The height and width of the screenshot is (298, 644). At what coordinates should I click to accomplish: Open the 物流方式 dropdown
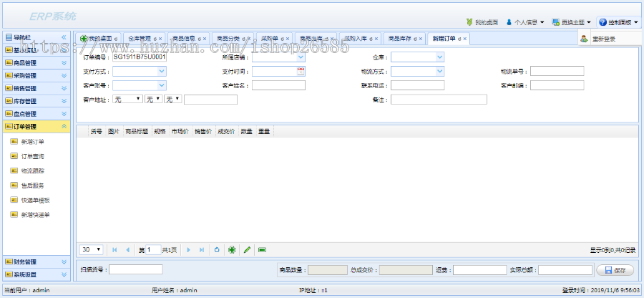click(x=439, y=71)
